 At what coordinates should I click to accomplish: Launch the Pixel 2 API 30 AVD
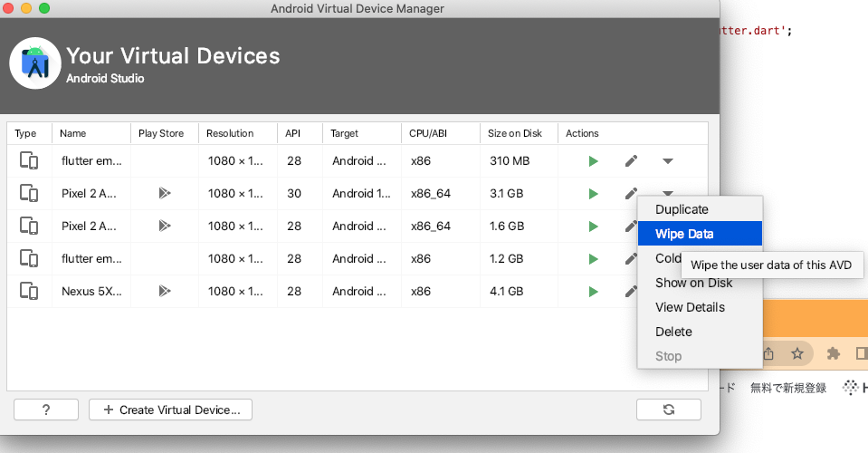tap(593, 194)
